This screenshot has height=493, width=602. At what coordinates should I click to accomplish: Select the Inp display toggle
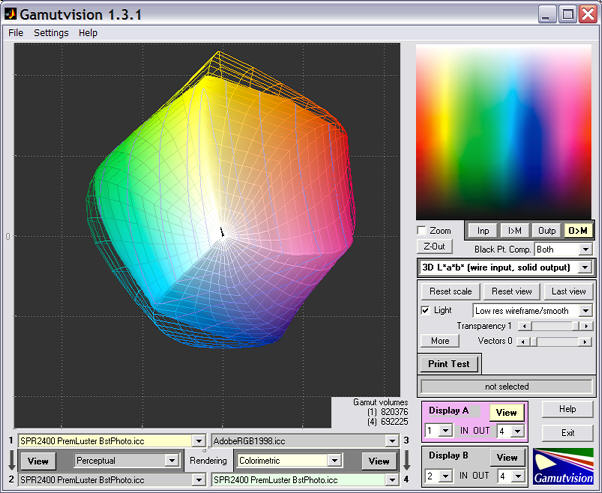(x=483, y=230)
